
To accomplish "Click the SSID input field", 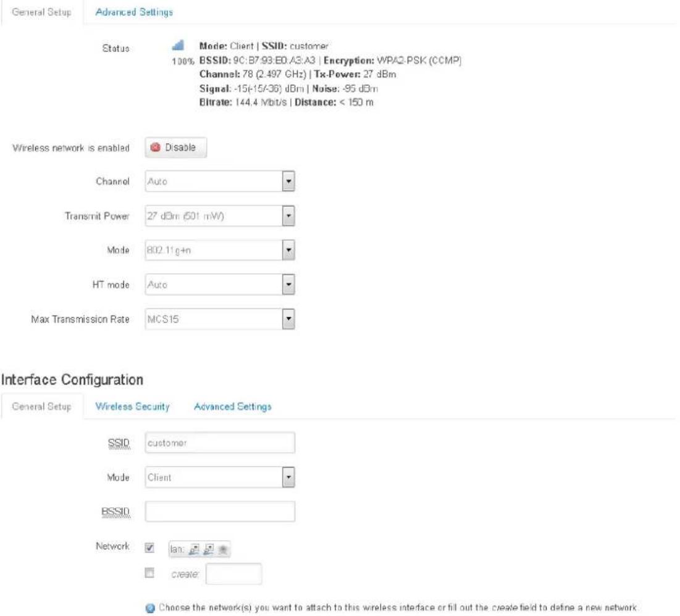I will tap(220, 443).
